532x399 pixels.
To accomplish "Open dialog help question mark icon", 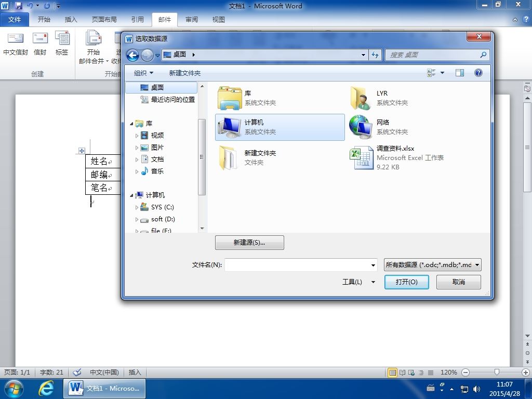I will pyautogui.click(x=478, y=73).
